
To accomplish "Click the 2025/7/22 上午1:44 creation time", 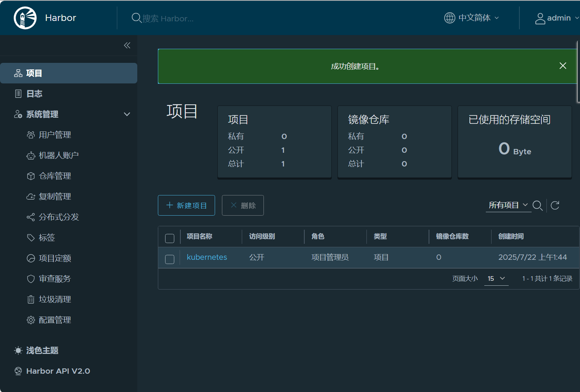I will pyautogui.click(x=532, y=257).
